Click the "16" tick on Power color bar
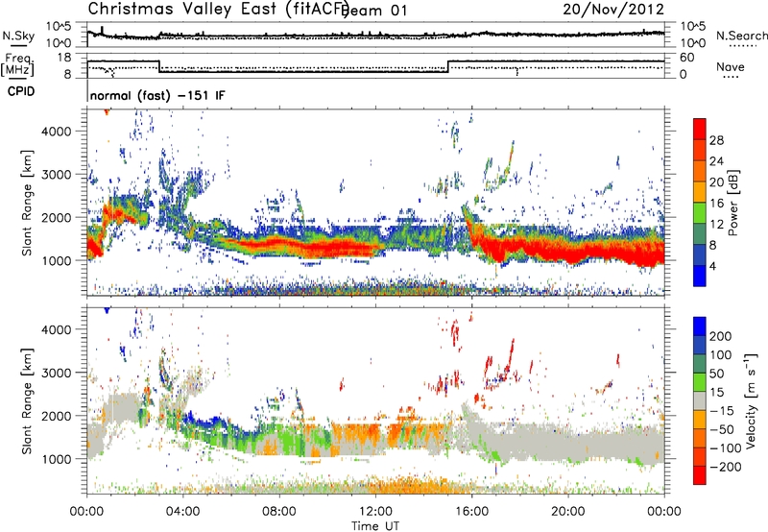 pyautogui.click(x=716, y=204)
